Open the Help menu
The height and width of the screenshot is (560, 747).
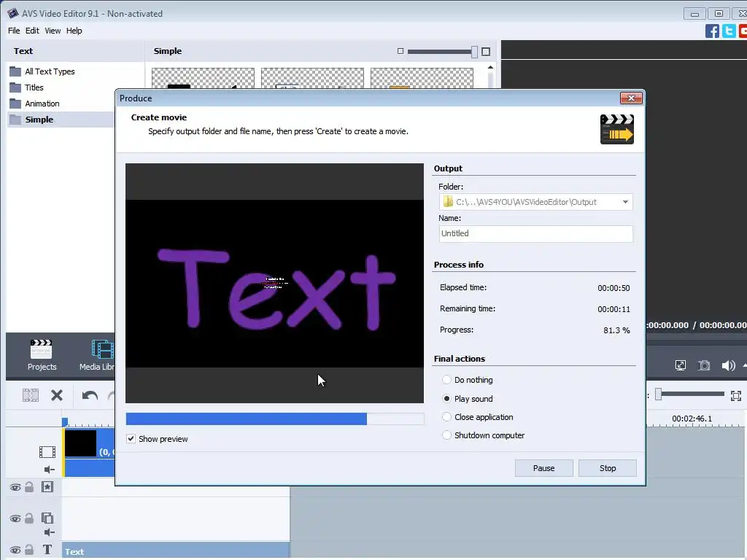coord(74,31)
